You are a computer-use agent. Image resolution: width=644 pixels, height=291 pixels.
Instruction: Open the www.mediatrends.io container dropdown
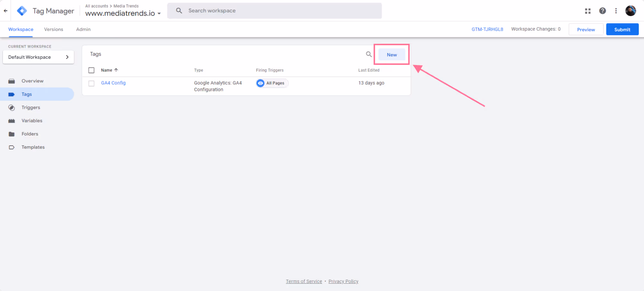point(123,14)
